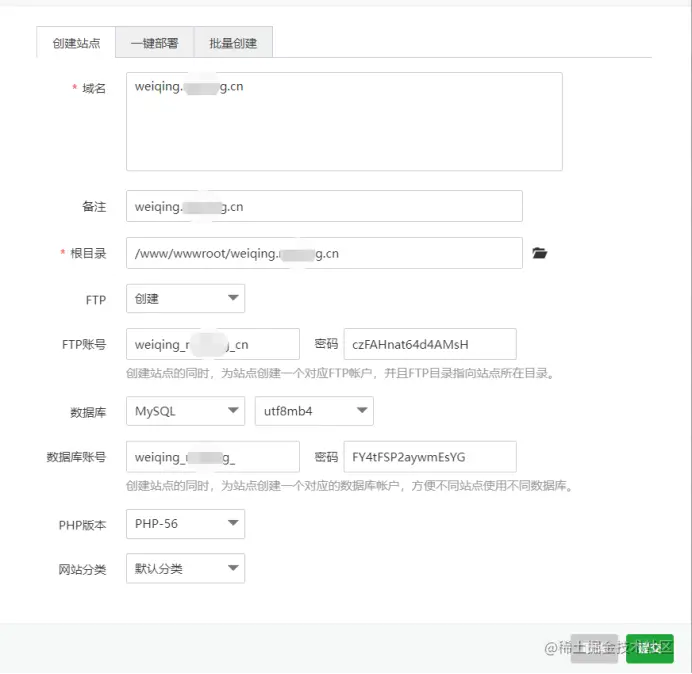Click the FTP账号 account input

pyautogui.click(x=213, y=344)
